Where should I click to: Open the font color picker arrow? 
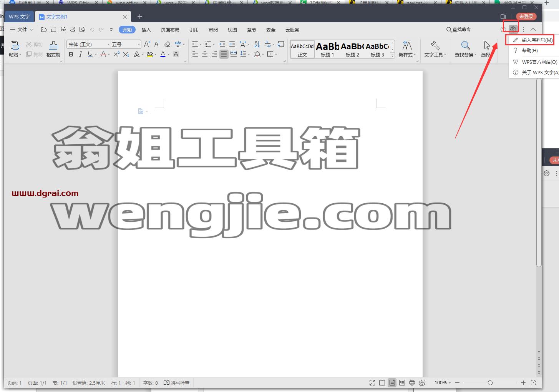[x=168, y=54]
